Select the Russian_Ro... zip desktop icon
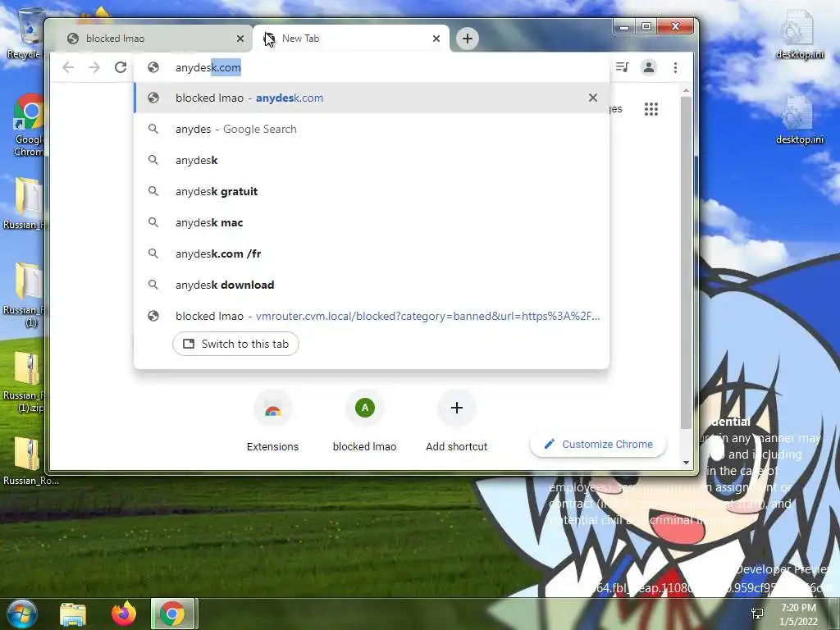Viewport: 840px width, 630px height. point(30,461)
